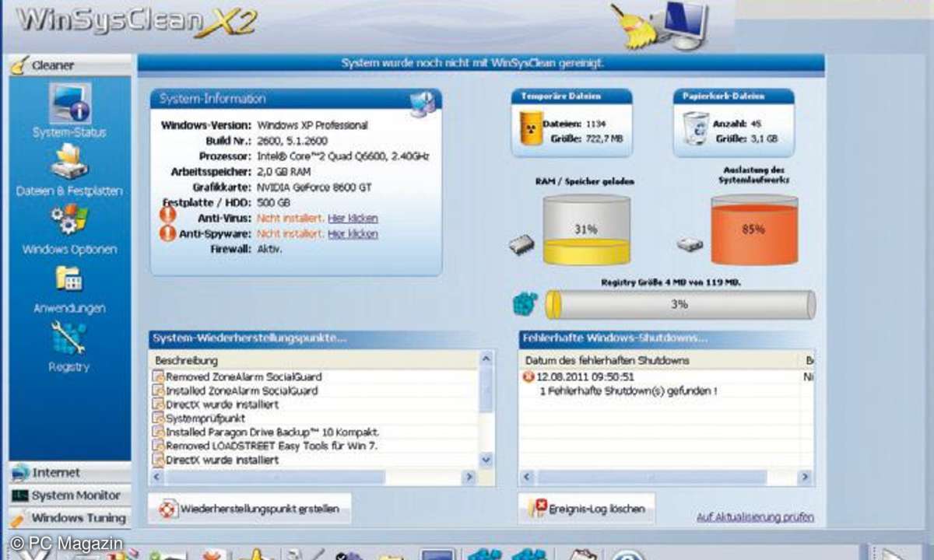Click scroll-up arrow of restore points list

[486, 359]
